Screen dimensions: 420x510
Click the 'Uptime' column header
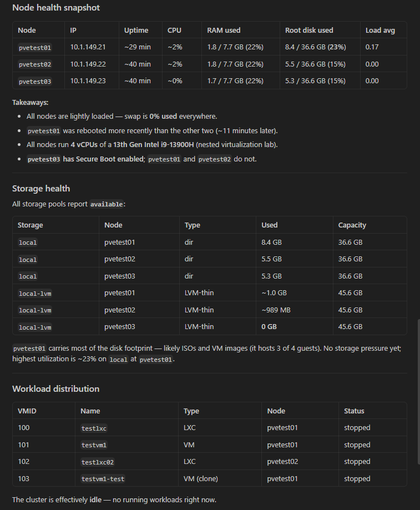136,31
